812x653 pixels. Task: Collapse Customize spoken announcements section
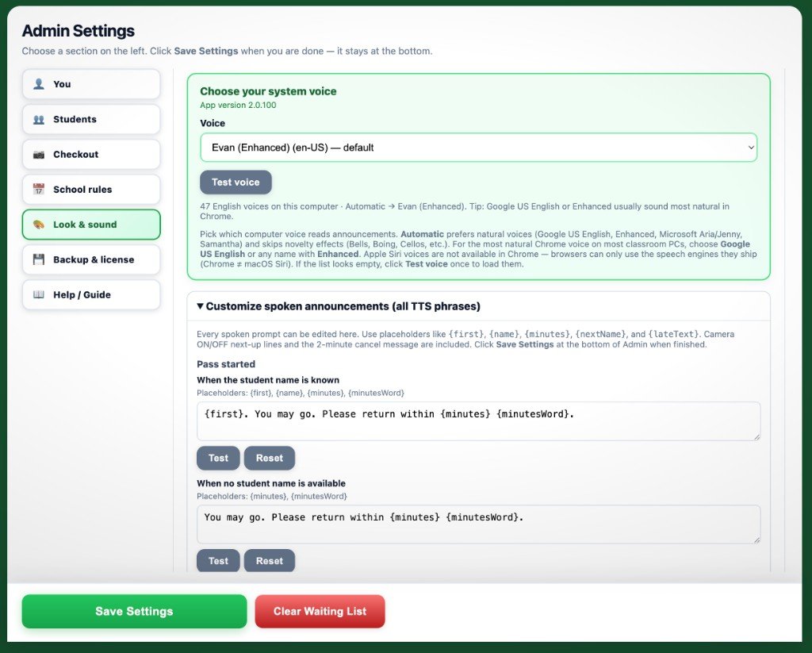click(x=339, y=306)
